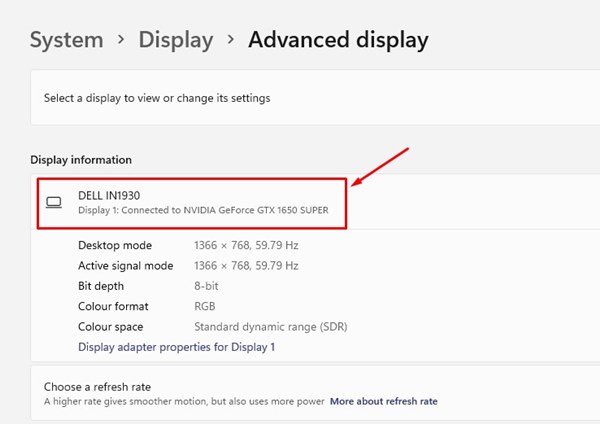Image resolution: width=600 pixels, height=424 pixels.
Task: Click the Choose a refresh rate heading
Action: coord(97,386)
